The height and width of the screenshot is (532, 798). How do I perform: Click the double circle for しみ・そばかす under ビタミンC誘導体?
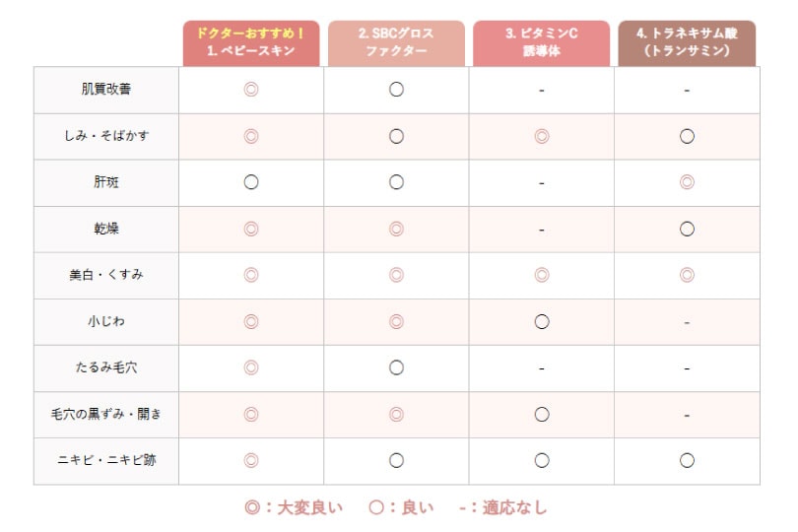click(542, 136)
